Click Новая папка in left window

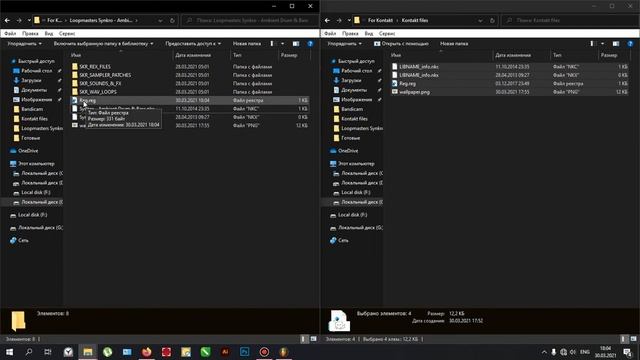247,44
